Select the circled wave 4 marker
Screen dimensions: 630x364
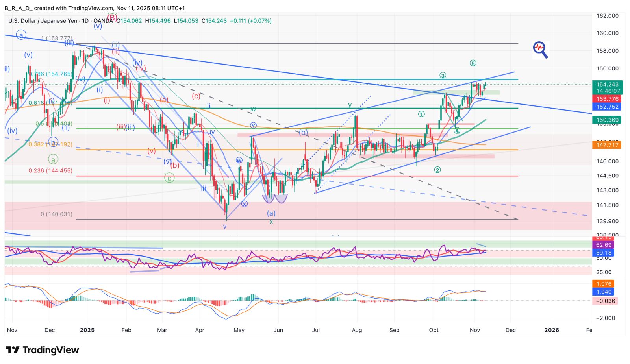pos(457,131)
